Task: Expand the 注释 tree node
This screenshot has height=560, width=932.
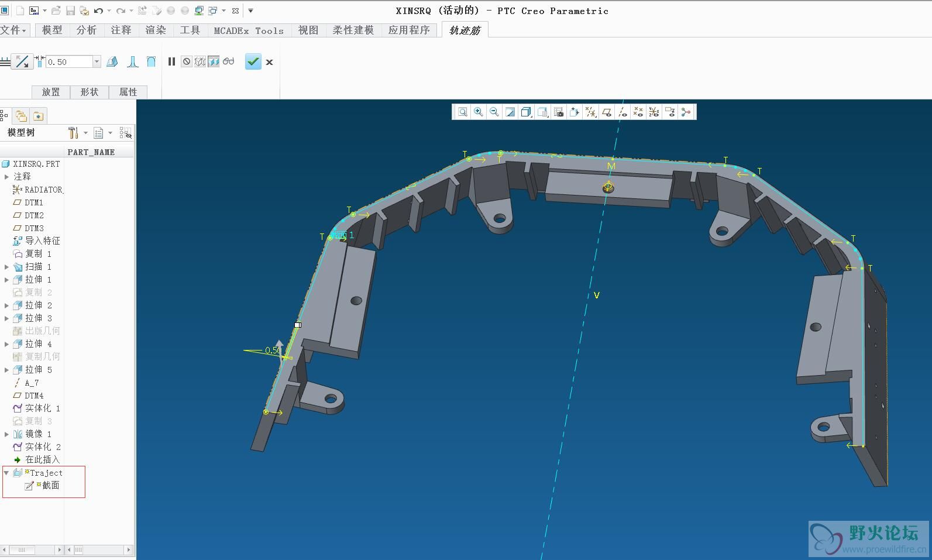Action: [7, 176]
